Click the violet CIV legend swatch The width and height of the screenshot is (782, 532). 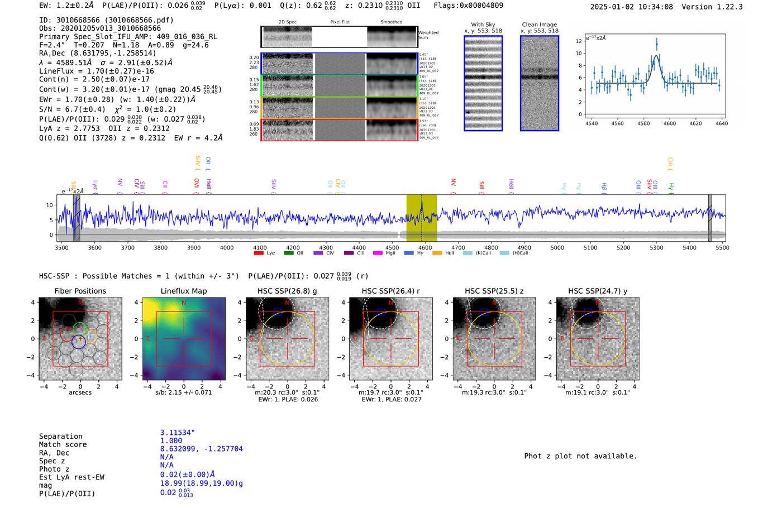pos(318,253)
